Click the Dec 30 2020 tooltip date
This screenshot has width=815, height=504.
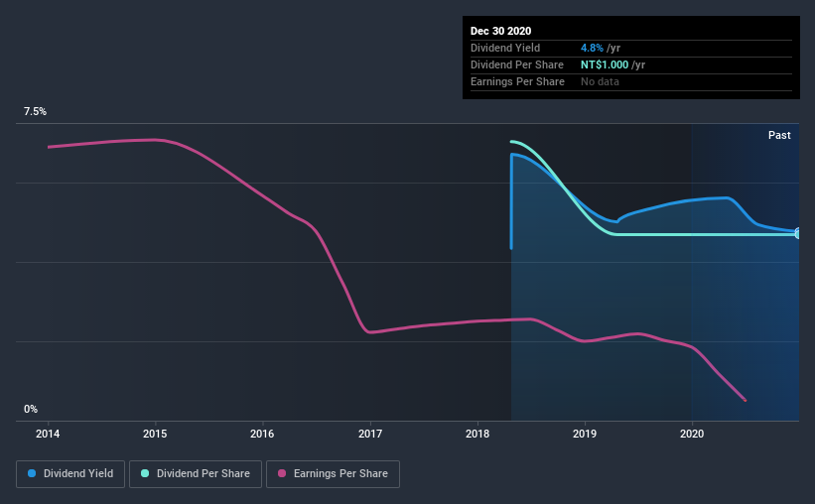tap(500, 31)
